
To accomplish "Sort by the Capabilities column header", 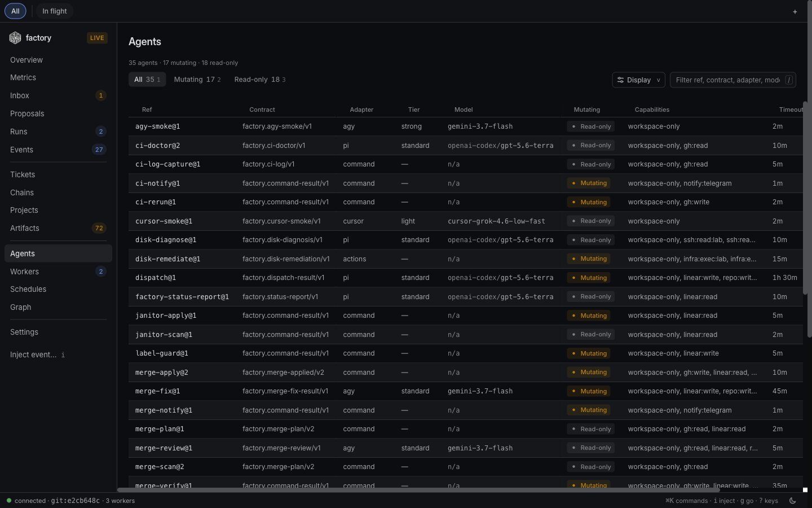I will (x=652, y=110).
